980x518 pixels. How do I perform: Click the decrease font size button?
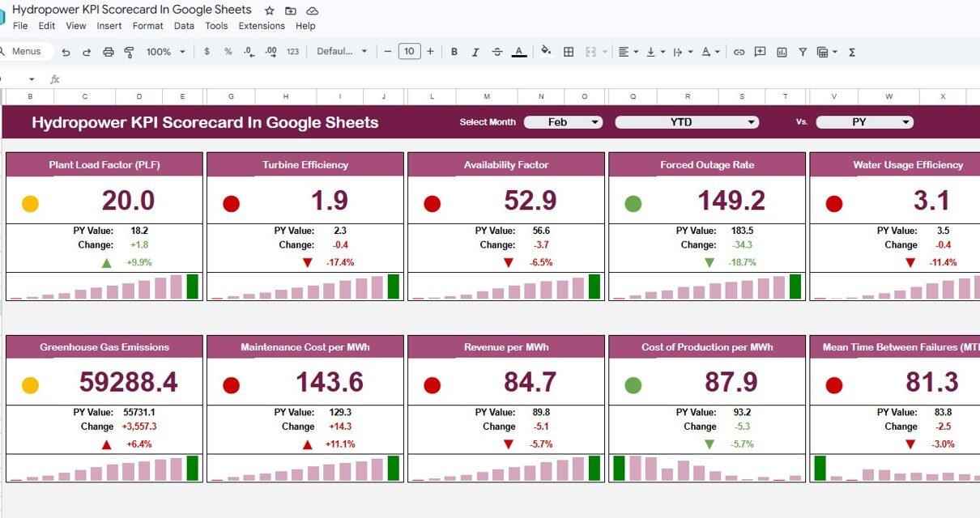(x=388, y=52)
